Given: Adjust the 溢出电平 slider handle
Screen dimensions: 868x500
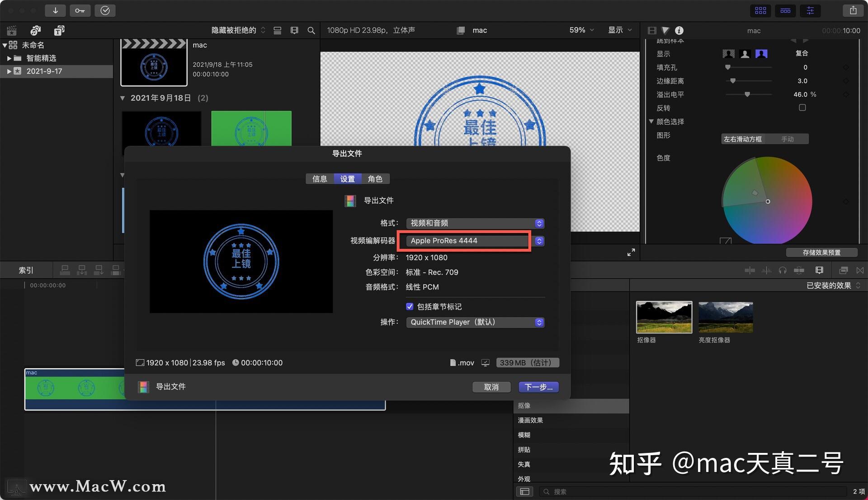Looking at the screenshot, I should [x=747, y=94].
